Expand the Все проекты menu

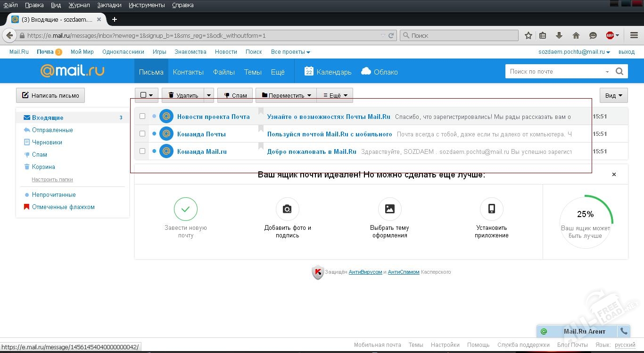coord(290,52)
